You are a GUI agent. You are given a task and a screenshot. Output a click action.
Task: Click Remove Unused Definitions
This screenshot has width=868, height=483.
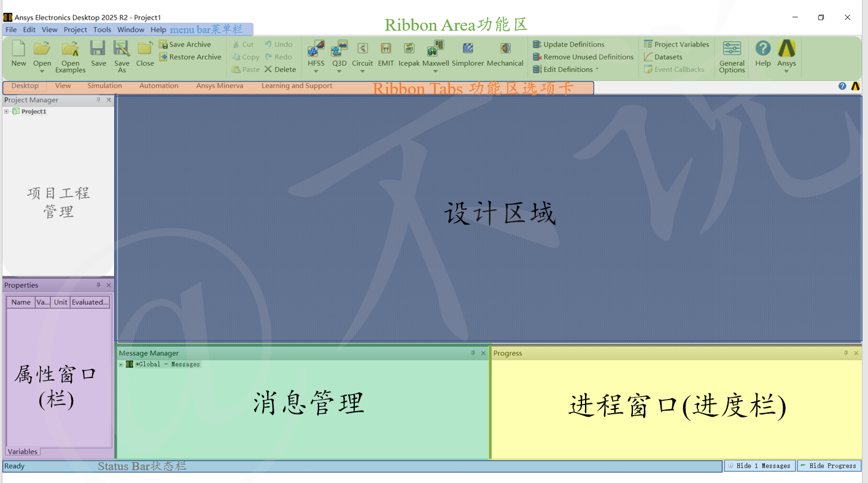click(x=583, y=57)
